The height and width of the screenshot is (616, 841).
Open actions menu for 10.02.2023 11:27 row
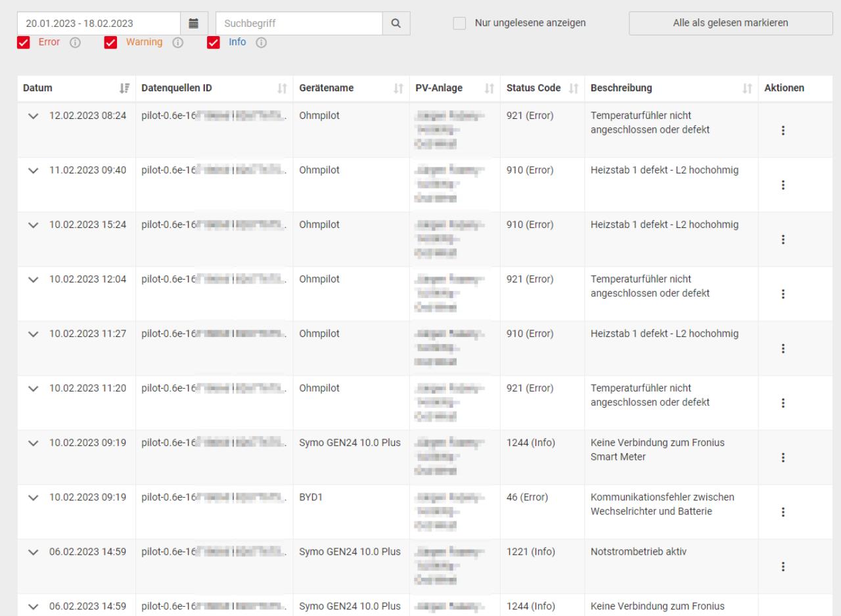[x=783, y=349]
